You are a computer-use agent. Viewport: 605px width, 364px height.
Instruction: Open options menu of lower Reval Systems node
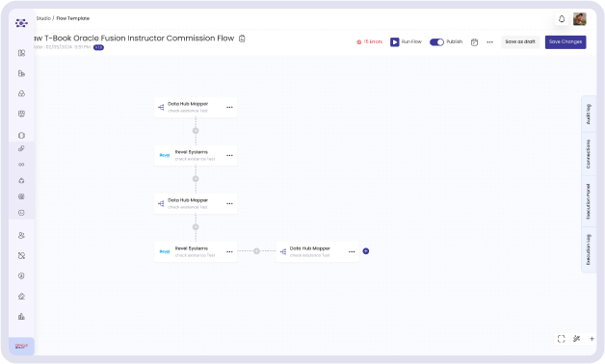point(229,251)
